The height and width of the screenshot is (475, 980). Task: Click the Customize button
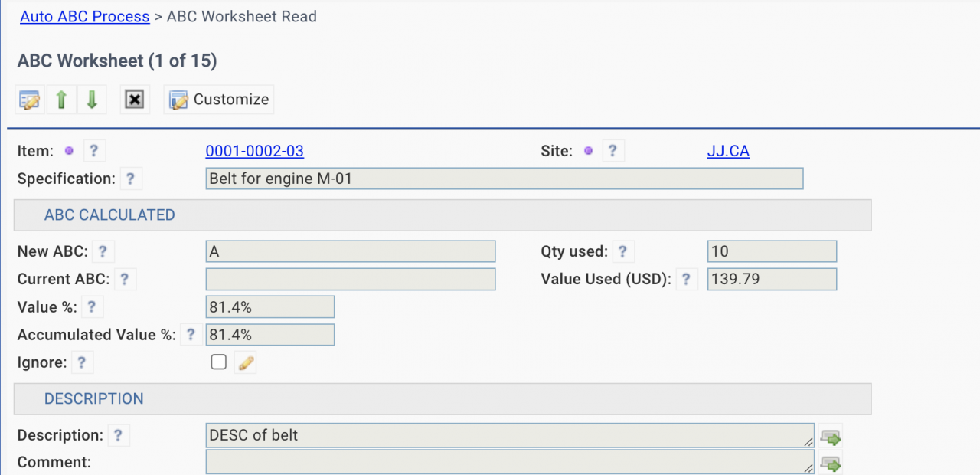tap(219, 100)
